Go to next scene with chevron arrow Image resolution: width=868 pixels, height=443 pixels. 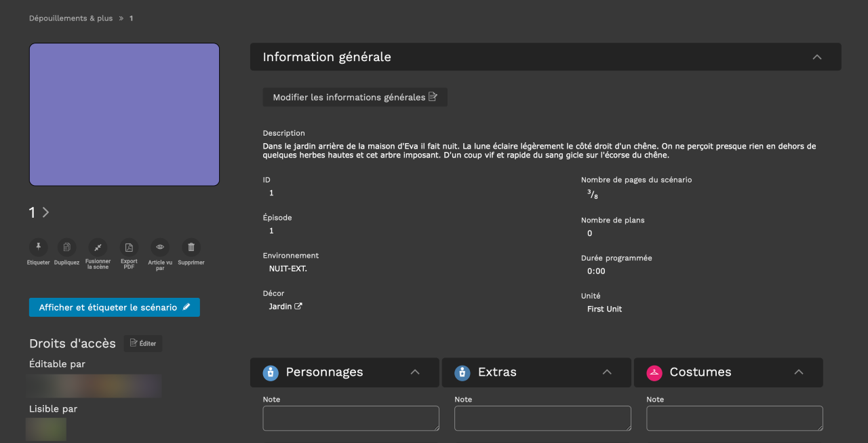click(x=45, y=212)
